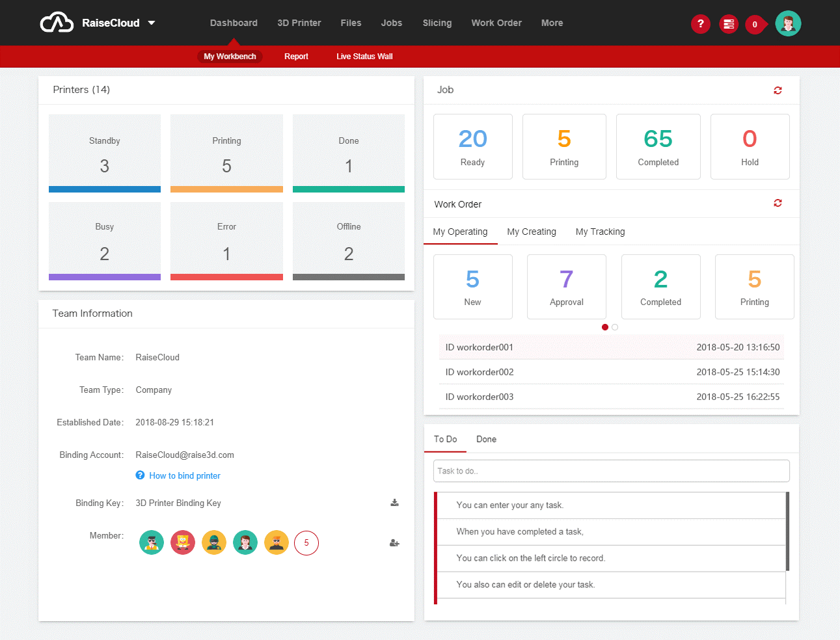The image size is (840, 640).
Task: Click the to-do list scrollbar
Action: 787,531
